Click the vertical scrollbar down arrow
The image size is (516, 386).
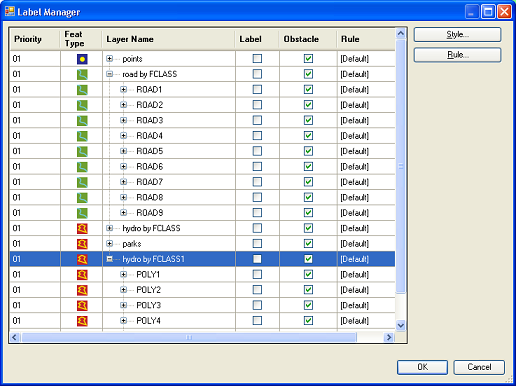click(x=401, y=325)
